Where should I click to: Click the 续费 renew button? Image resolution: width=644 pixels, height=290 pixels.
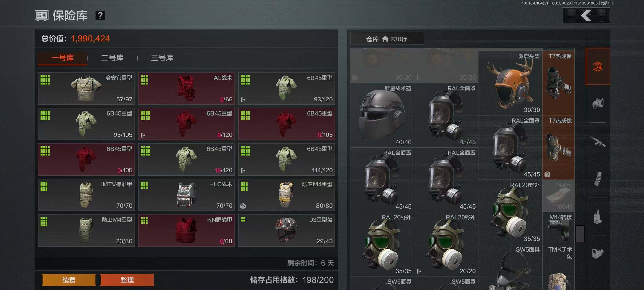click(x=69, y=280)
